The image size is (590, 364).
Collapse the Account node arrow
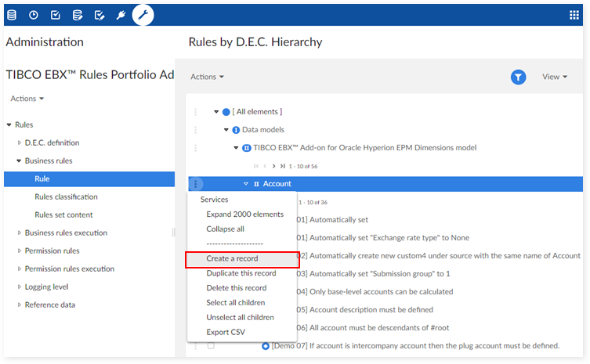pos(246,184)
